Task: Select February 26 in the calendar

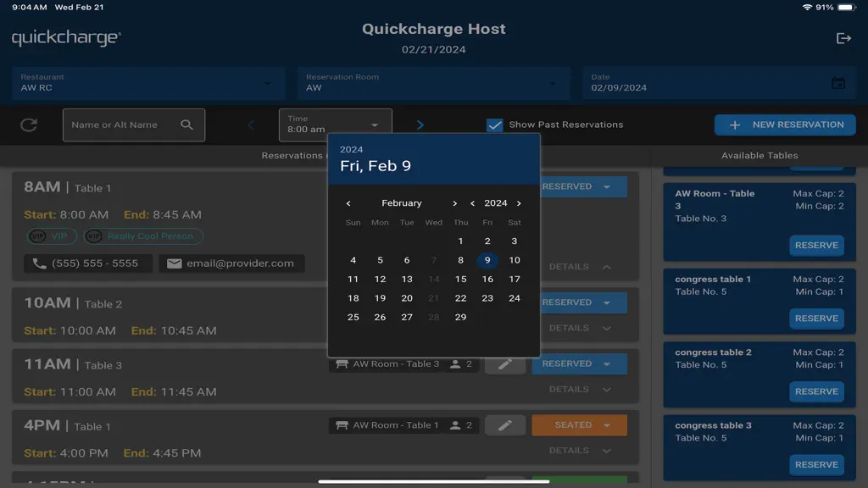Action: pyautogui.click(x=380, y=318)
